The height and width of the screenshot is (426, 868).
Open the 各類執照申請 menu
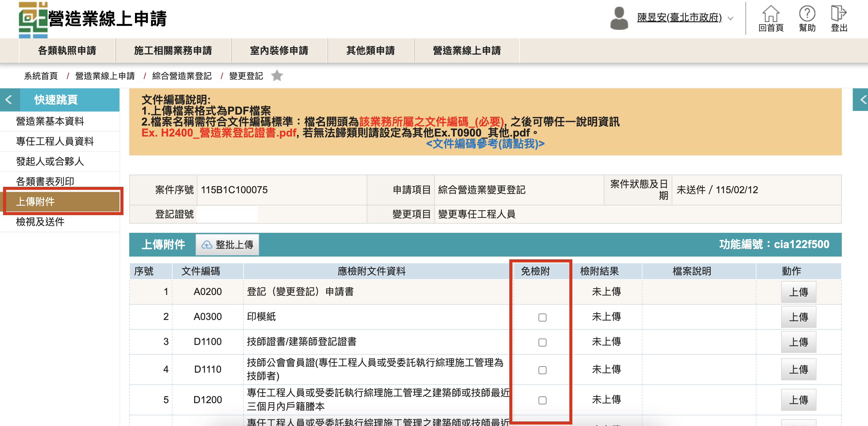pyautogui.click(x=67, y=51)
